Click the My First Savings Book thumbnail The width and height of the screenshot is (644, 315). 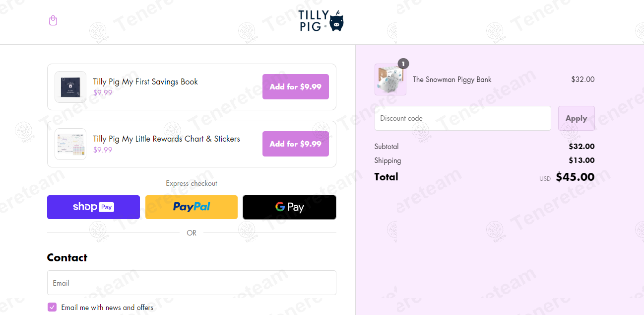[70, 87]
